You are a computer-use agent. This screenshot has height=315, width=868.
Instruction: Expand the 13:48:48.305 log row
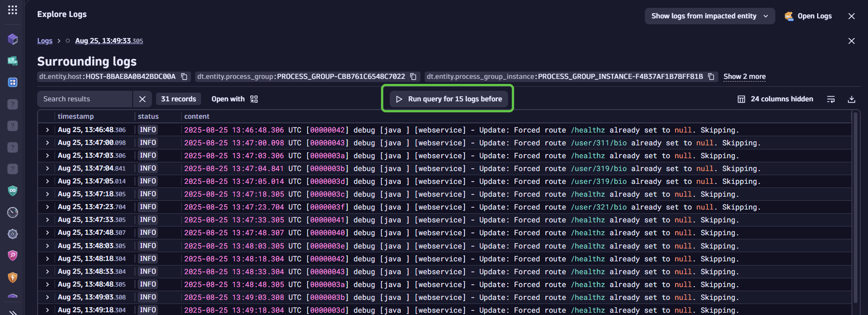pyautogui.click(x=47, y=284)
